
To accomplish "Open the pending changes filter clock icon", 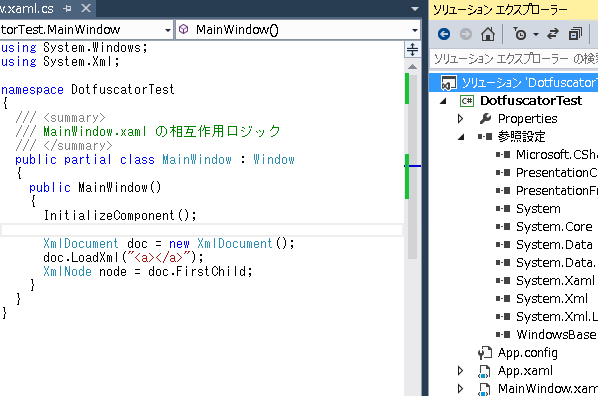I will coord(519,34).
